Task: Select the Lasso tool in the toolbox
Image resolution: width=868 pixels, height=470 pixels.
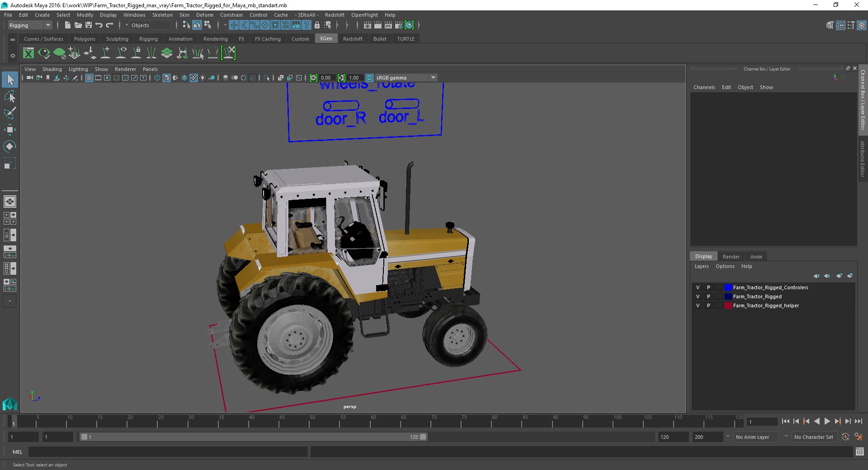Action: coord(10,97)
